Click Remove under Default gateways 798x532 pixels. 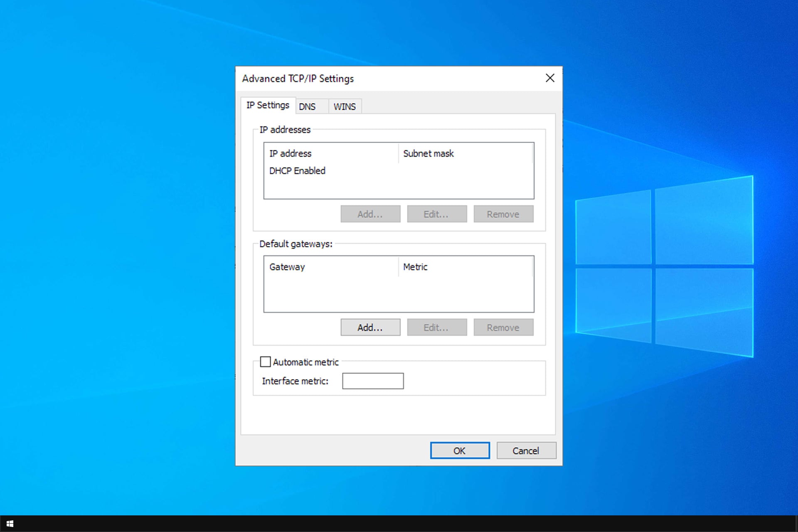click(503, 328)
